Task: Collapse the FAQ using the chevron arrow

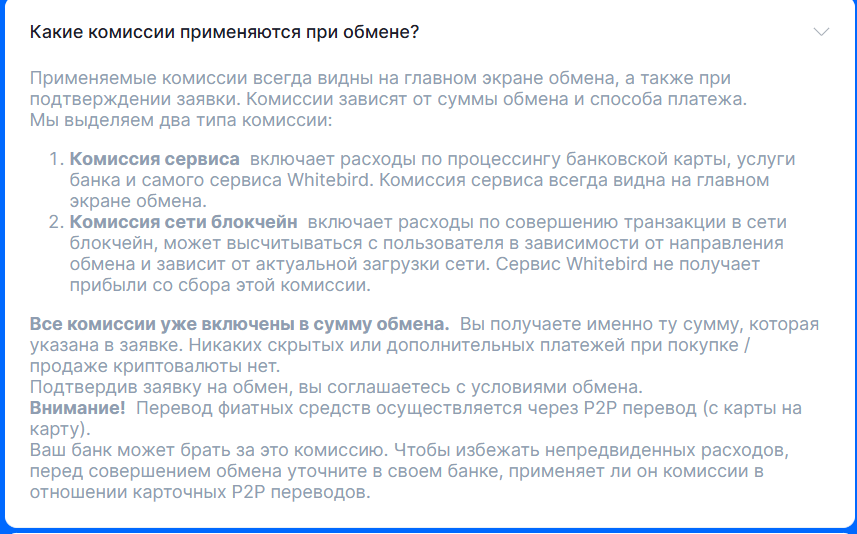Action: (x=821, y=32)
